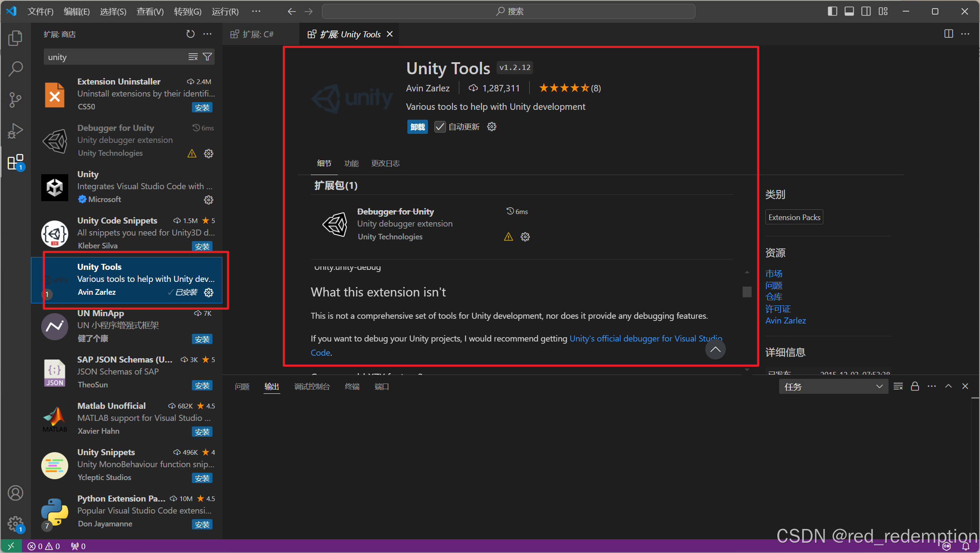Open the Go menu
980x553 pixels.
click(188, 12)
